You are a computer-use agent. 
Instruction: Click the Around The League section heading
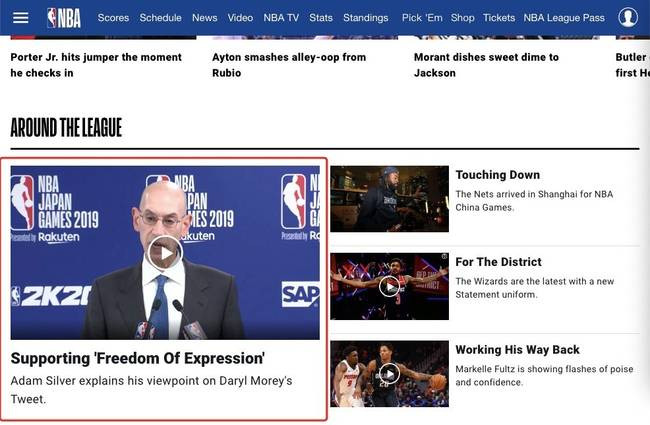tap(66, 127)
